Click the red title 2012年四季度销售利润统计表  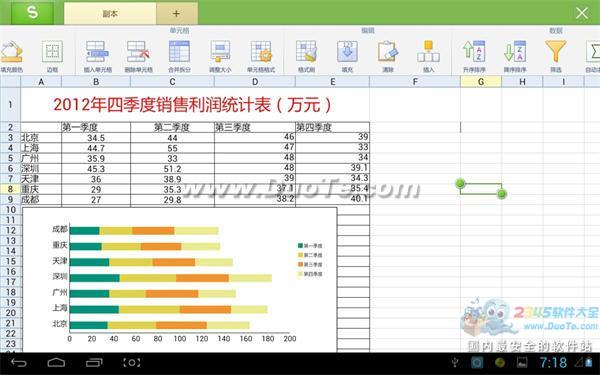coord(192,104)
